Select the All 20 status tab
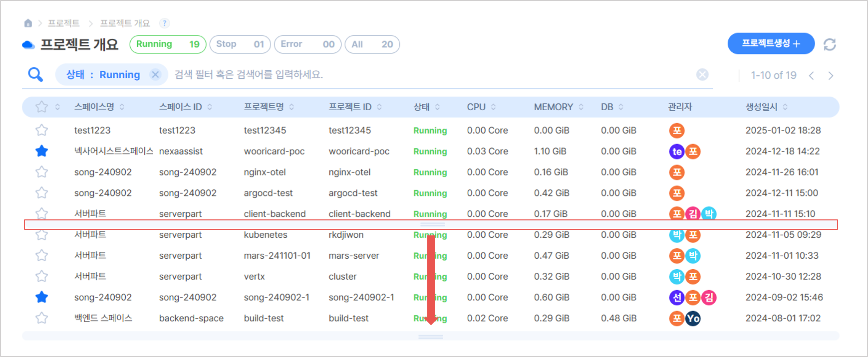This screenshot has height=357, width=868. pos(372,44)
